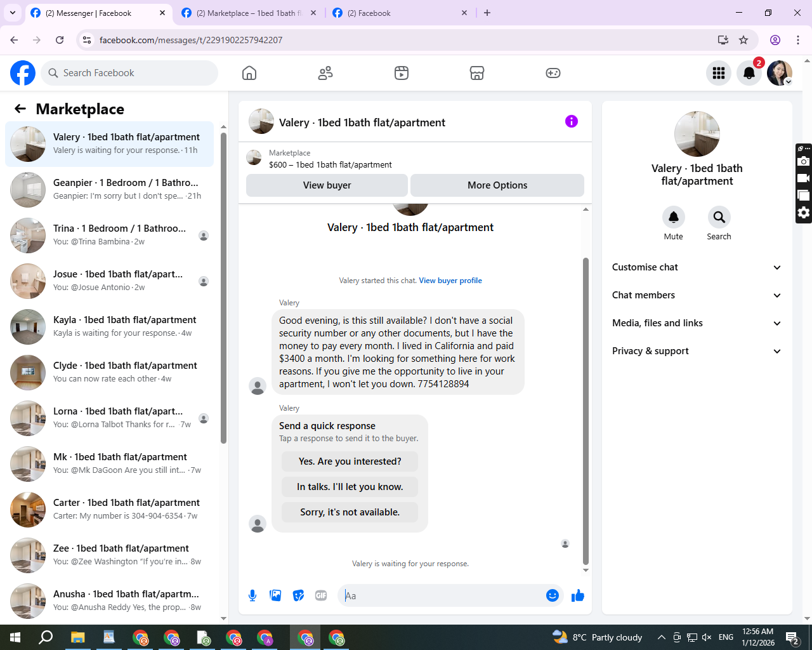The width and height of the screenshot is (812, 650).
Task: Click the Search conversation magnifier icon
Action: pos(719,217)
